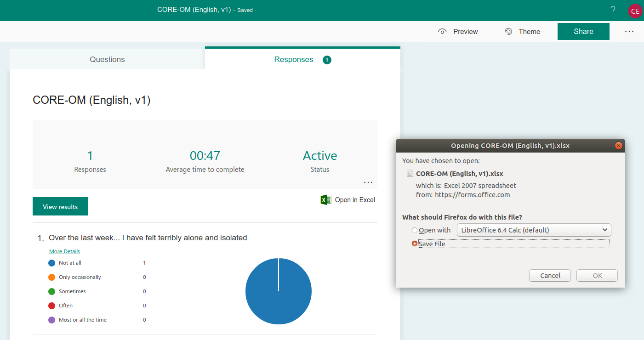Click the CE profile avatar
Image resolution: width=644 pixels, height=340 pixels.
(x=635, y=10)
